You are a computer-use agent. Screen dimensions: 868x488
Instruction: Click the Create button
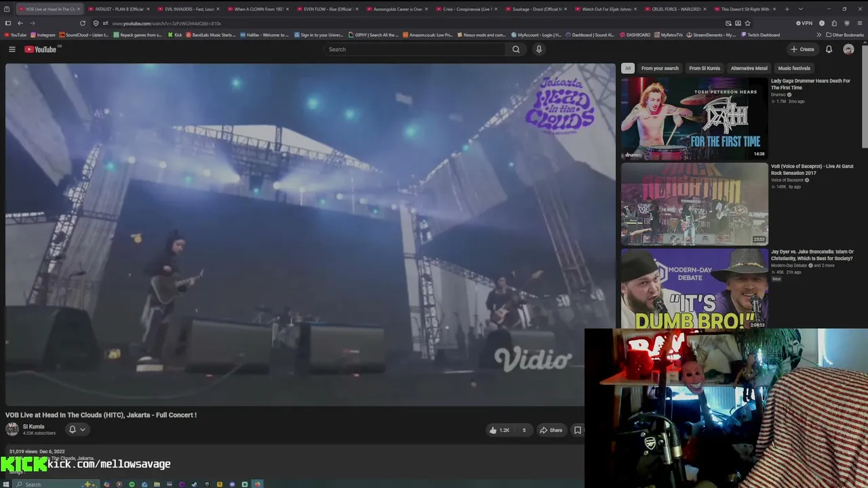[802, 49]
